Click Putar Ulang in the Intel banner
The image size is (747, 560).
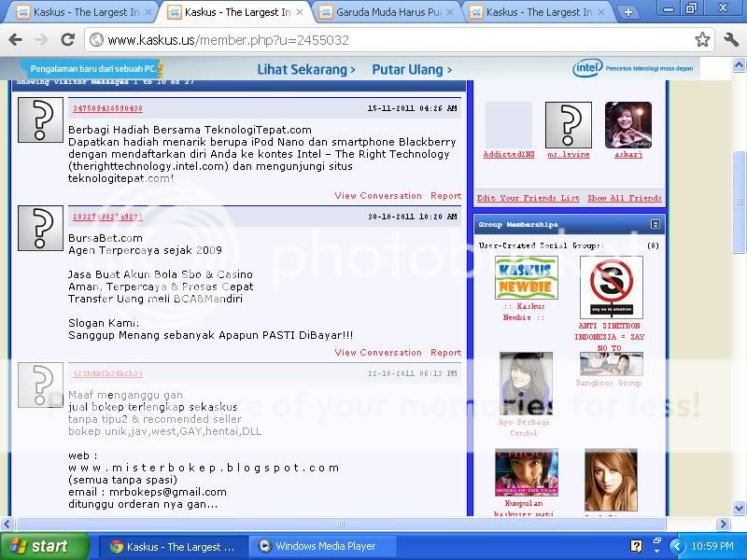[412, 69]
